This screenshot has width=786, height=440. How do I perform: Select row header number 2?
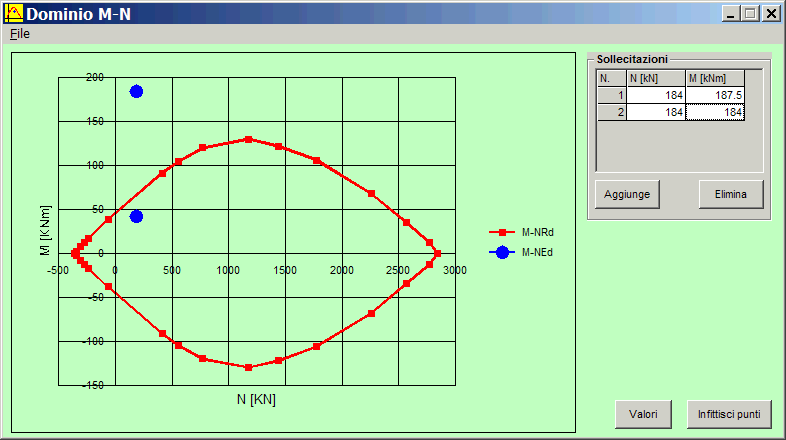pyautogui.click(x=612, y=112)
